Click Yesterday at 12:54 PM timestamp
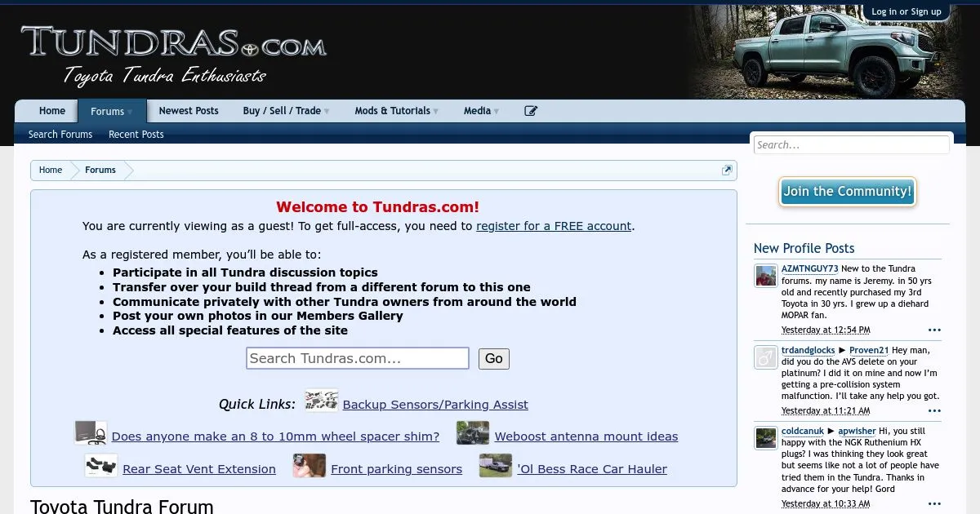Screen dimensions: 980x514 pos(826,330)
